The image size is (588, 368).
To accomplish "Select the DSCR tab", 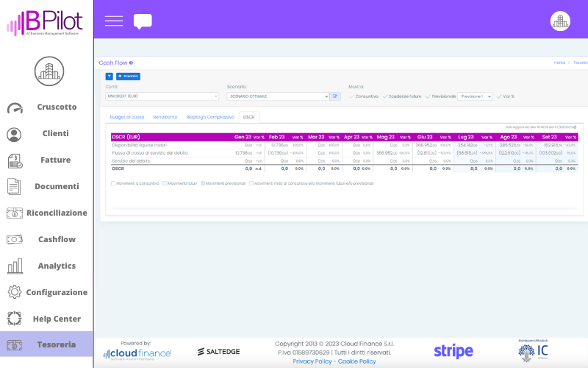I will (248, 117).
